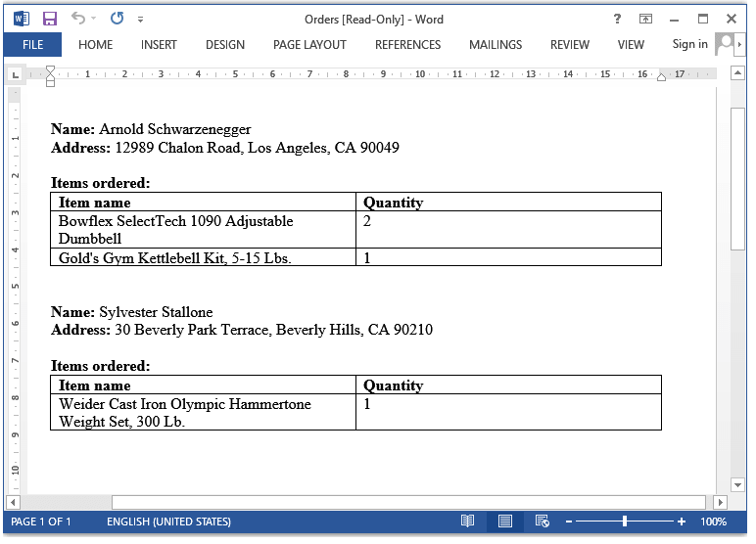Click the Word application icon in title bar

[x=22, y=19]
